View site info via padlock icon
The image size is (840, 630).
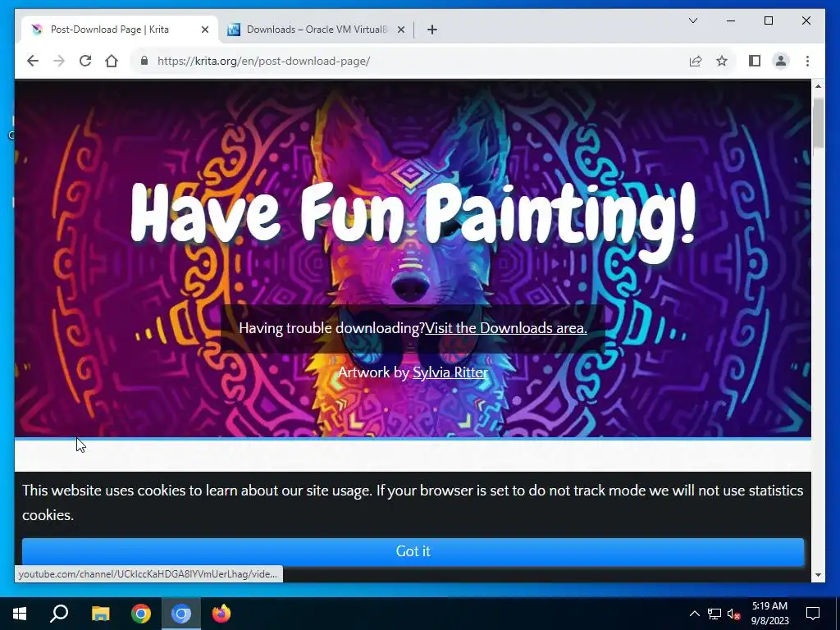(144, 61)
